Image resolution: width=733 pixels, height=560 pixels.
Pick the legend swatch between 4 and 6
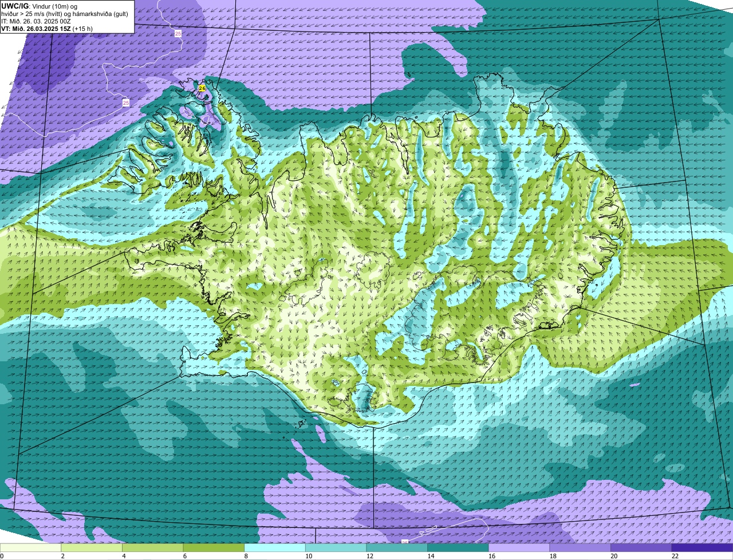tap(153, 547)
